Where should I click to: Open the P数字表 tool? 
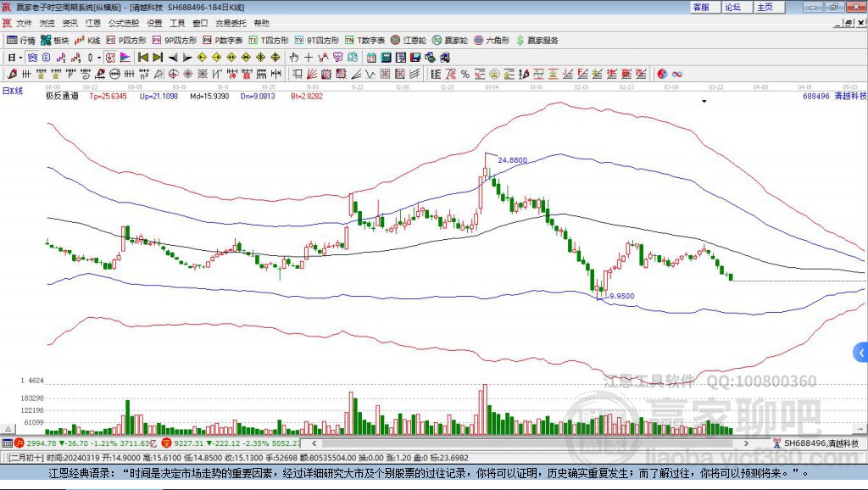pyautogui.click(x=223, y=41)
